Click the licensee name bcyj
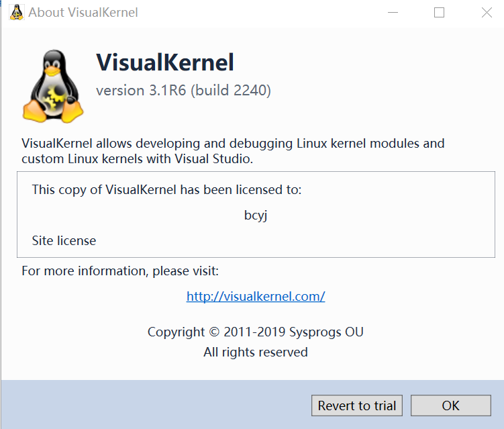504x429 pixels. pos(256,216)
